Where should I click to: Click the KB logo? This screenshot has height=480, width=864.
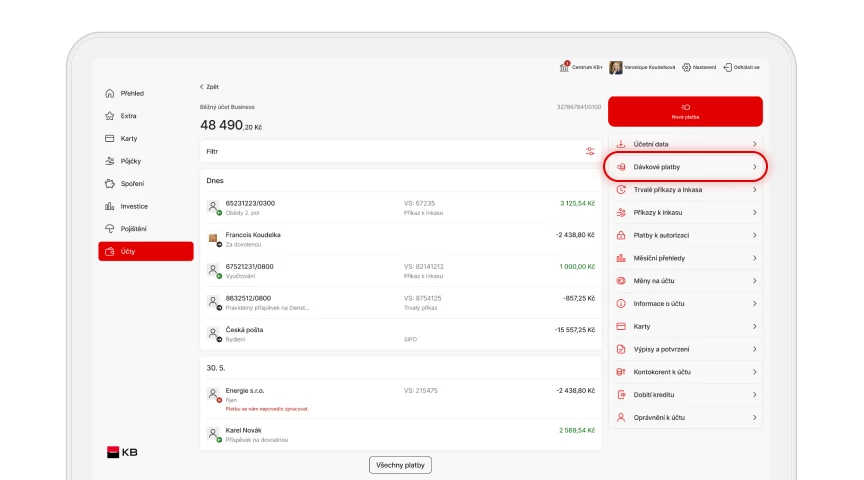point(122,452)
